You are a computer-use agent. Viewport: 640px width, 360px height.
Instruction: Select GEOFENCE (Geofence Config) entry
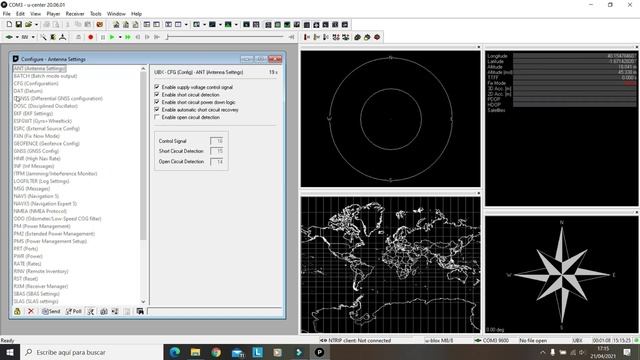[47, 143]
